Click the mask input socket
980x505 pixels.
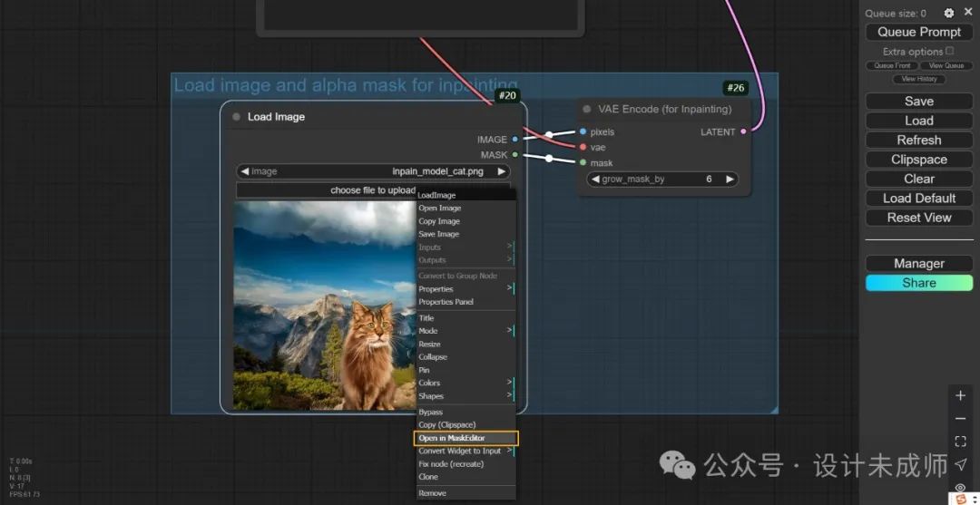[583, 162]
